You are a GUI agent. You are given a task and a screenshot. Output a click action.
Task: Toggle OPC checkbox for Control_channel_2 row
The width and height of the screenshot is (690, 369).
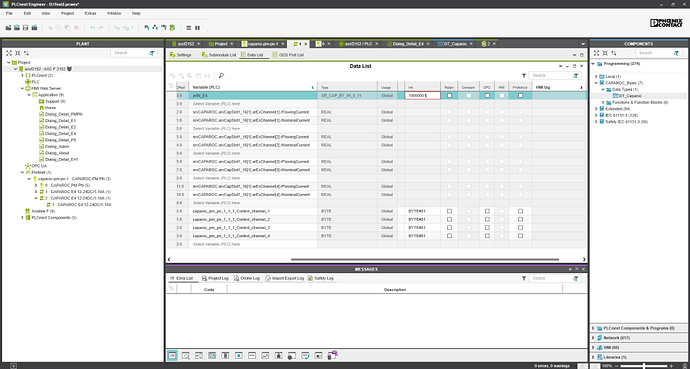coord(487,219)
